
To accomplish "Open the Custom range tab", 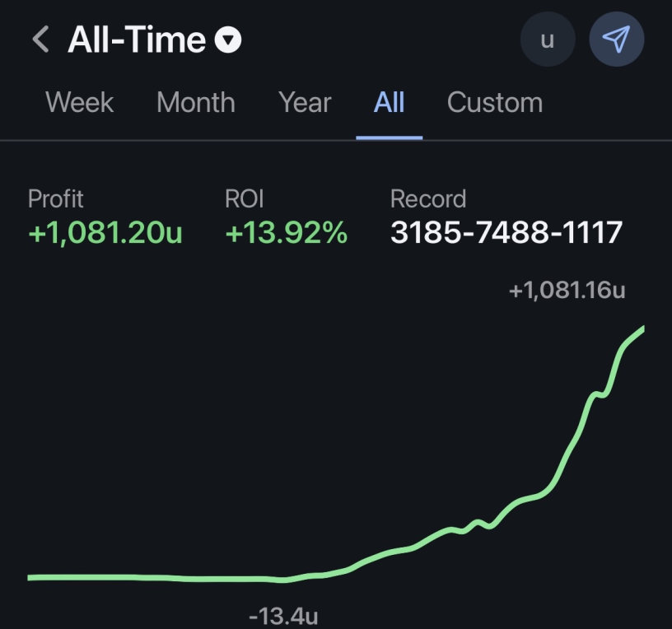I will tap(494, 103).
